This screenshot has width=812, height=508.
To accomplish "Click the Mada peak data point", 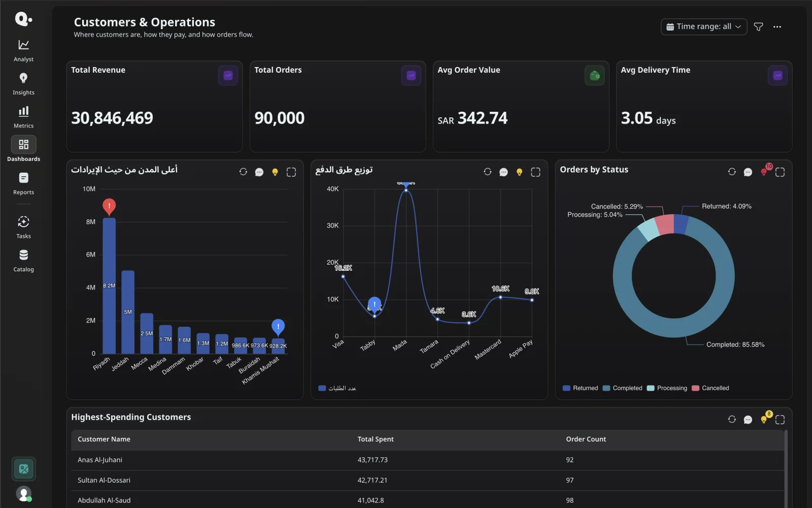I will [406, 190].
